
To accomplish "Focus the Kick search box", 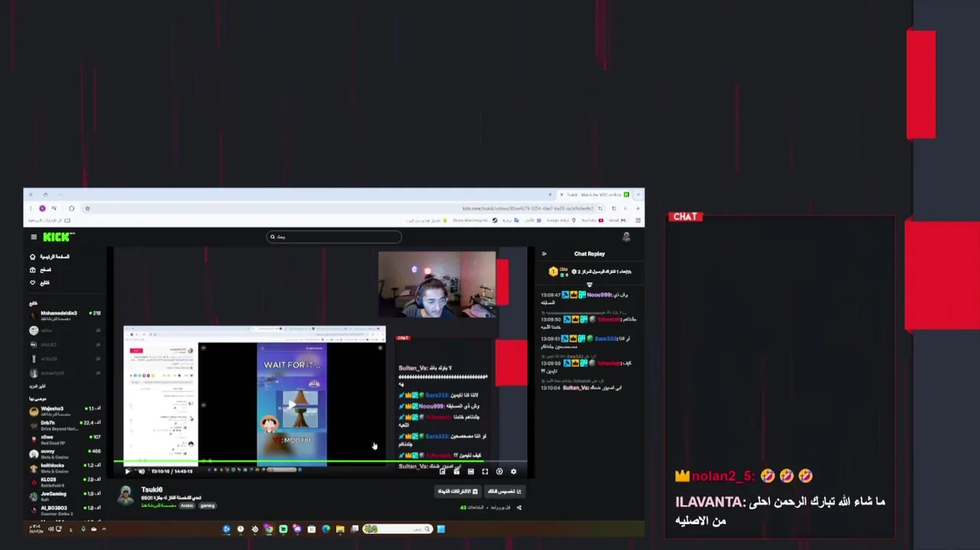I will tap(334, 237).
